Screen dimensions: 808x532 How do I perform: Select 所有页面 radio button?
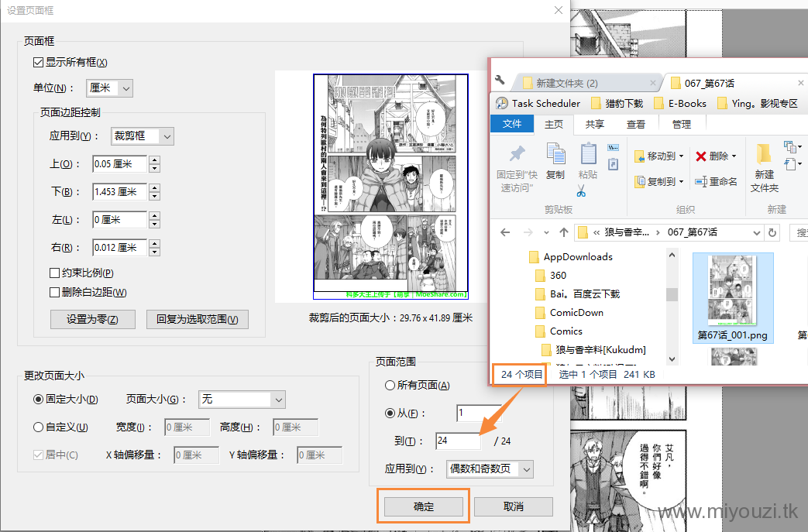pos(390,385)
